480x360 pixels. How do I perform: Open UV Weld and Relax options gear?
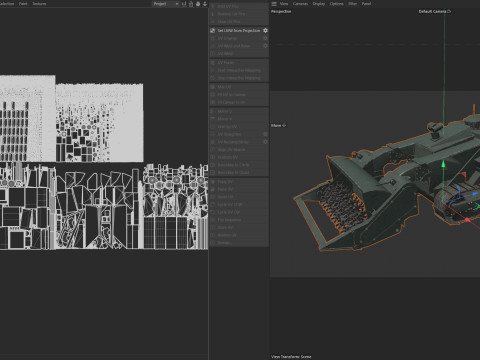pyautogui.click(x=265, y=46)
